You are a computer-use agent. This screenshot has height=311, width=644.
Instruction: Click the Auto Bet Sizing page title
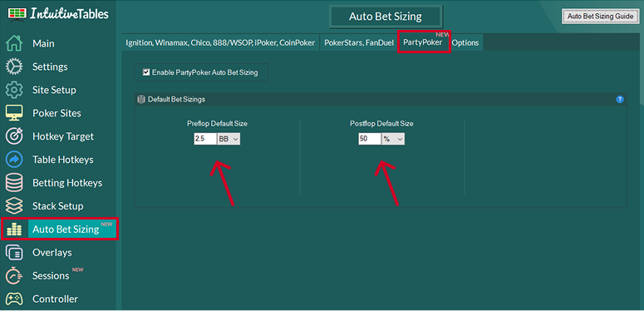click(x=386, y=17)
